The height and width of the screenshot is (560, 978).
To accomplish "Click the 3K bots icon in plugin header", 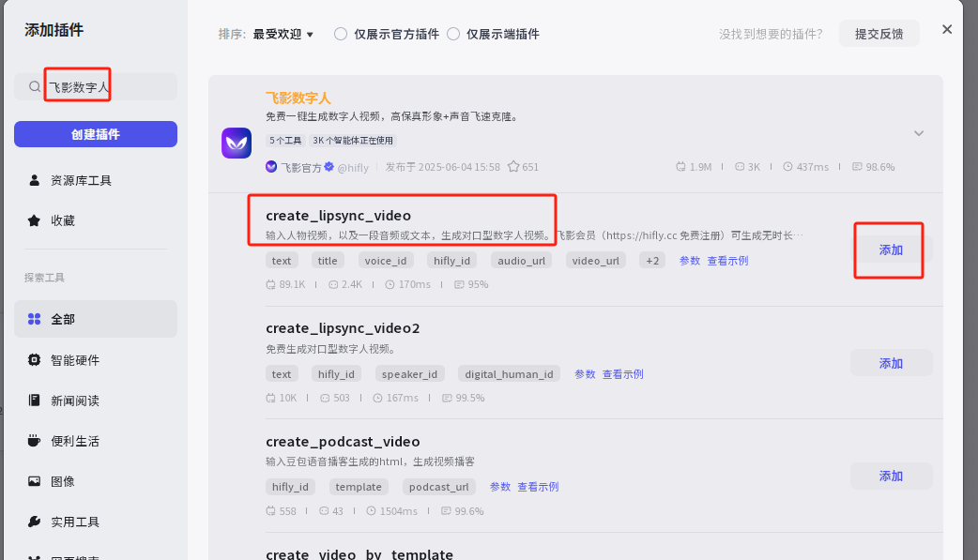I will (x=740, y=167).
